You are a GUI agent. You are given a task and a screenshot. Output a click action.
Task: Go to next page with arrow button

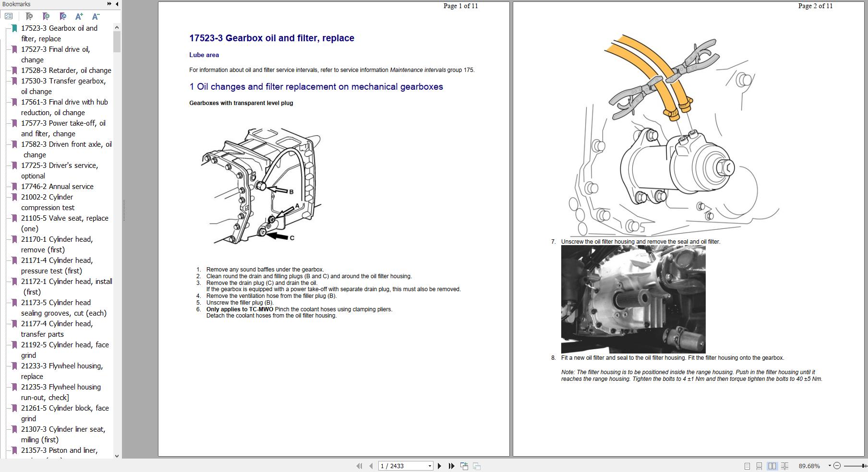click(x=439, y=465)
